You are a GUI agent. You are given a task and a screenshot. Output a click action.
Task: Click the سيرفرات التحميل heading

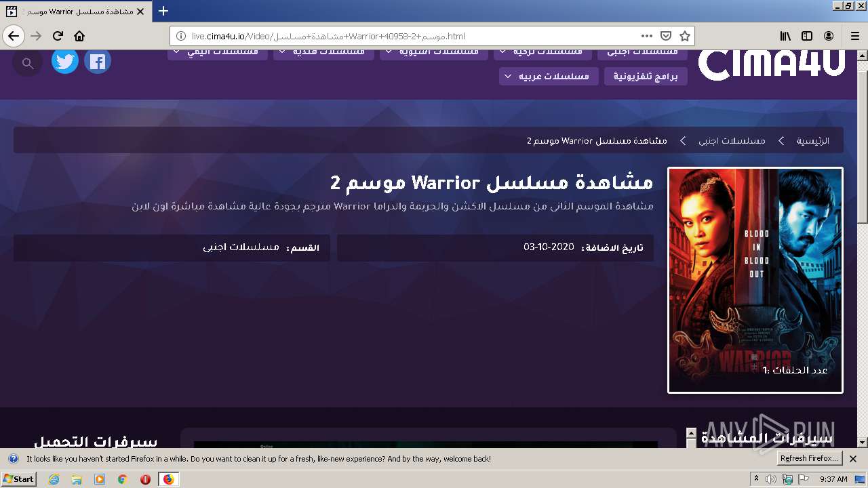(96, 442)
